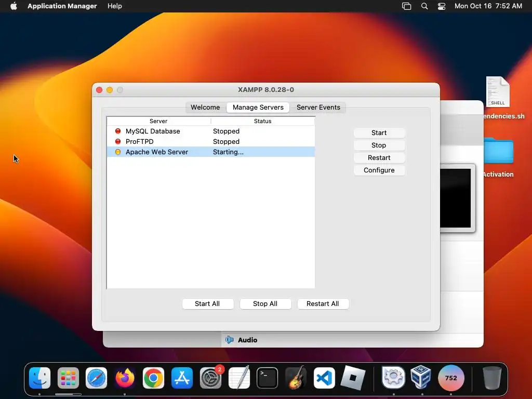This screenshot has width=532, height=399.
Task: Click the Configure button
Action: 379,170
